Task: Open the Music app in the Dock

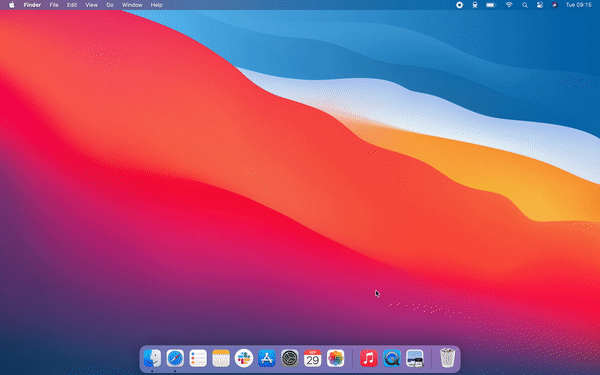Action: click(369, 359)
